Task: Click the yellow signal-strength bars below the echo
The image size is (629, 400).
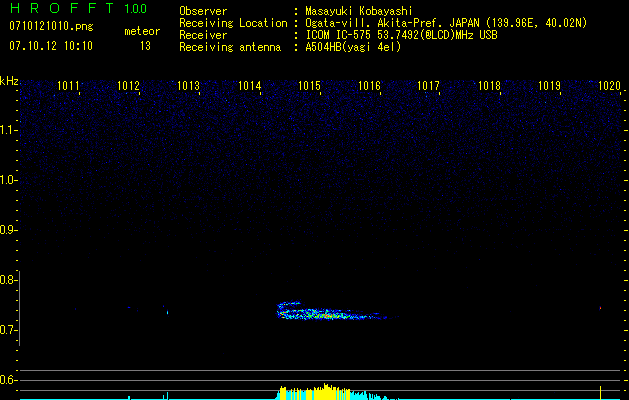Action: point(314,392)
